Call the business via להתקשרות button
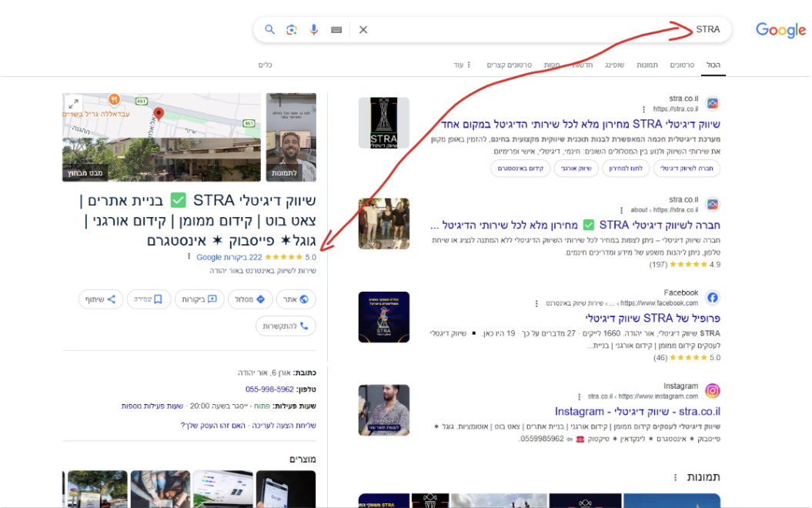 [x=286, y=326]
